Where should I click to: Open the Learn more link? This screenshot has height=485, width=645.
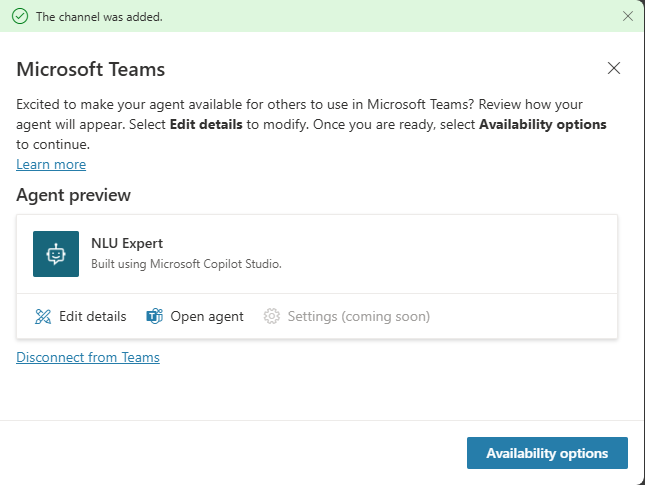point(51,164)
